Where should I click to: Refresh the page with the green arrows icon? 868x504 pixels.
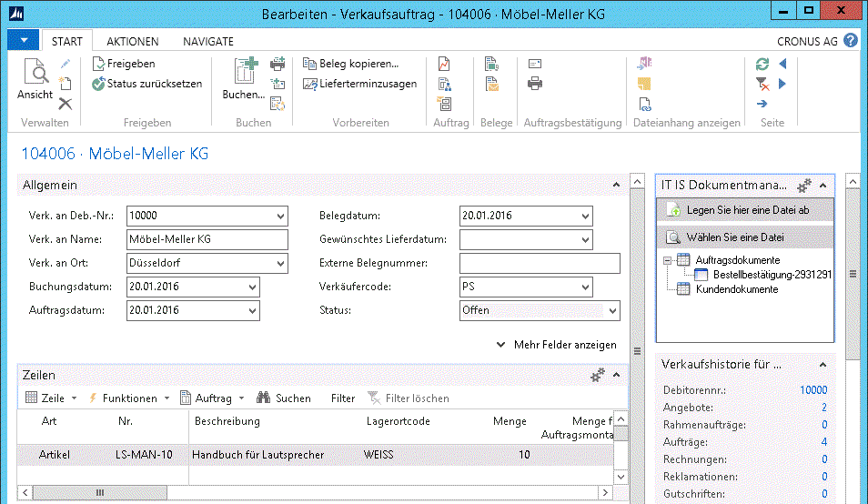[762, 64]
